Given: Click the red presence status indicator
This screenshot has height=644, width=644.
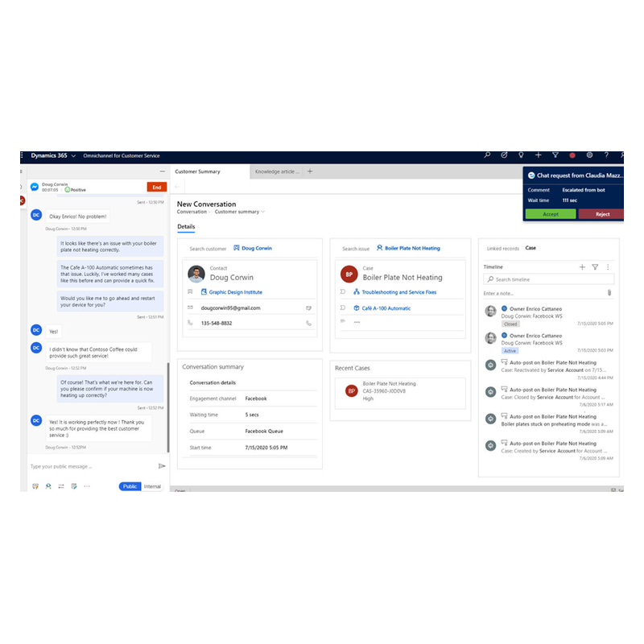Looking at the screenshot, I should coord(572,155).
